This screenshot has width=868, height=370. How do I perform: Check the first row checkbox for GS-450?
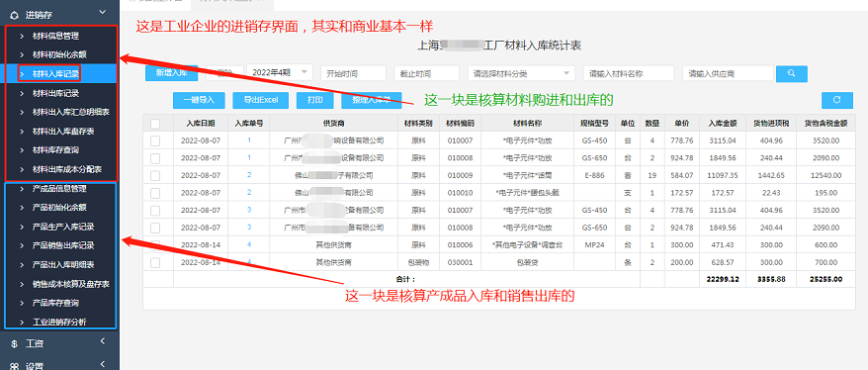(x=155, y=140)
